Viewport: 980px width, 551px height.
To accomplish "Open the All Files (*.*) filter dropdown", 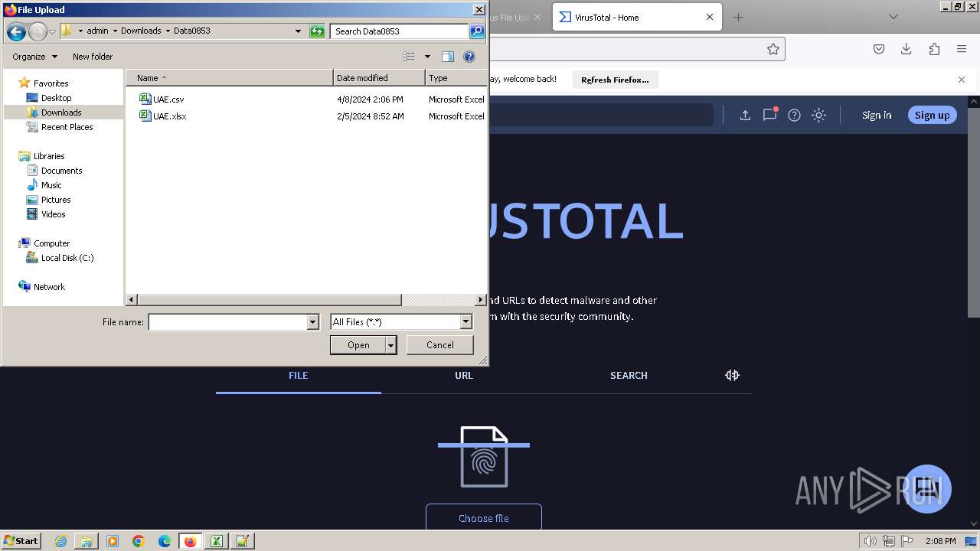I will pos(401,322).
